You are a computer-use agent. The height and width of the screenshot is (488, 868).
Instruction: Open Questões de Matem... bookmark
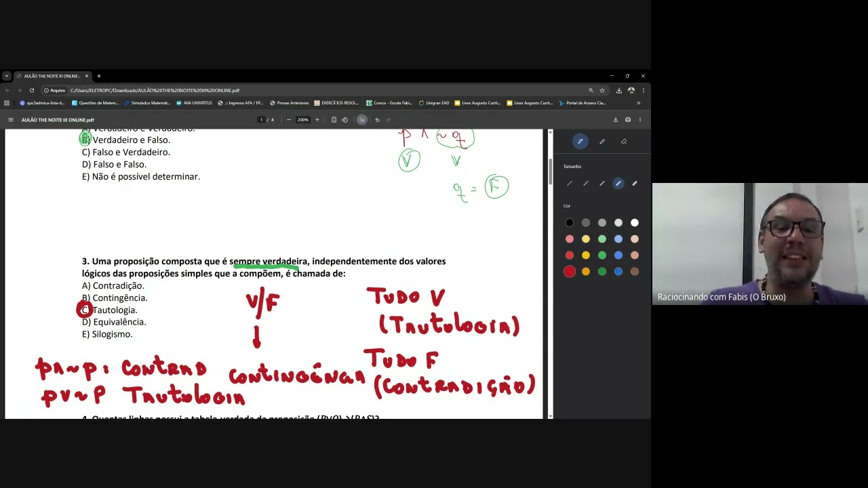[x=95, y=103]
